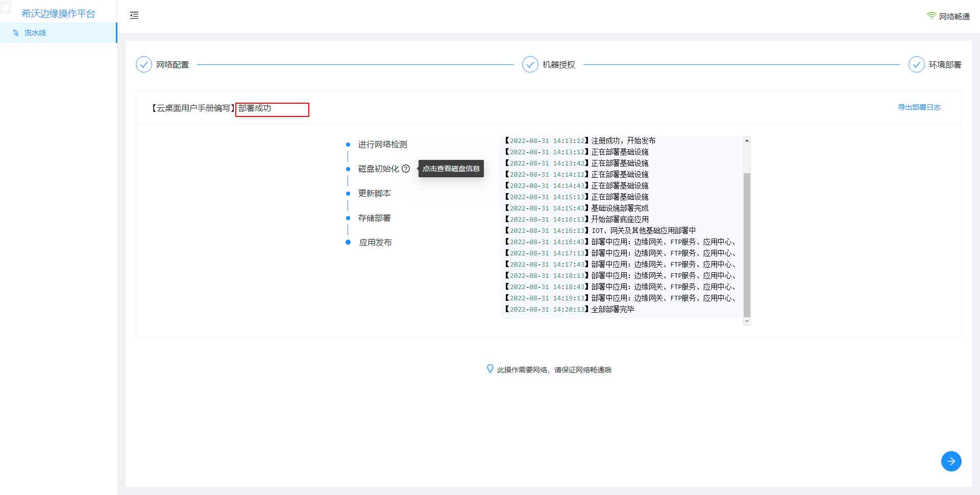Screen dimensions: 980x495
Task: Click the question mark icon beside 磁盘初始化
Action: pyautogui.click(x=406, y=169)
